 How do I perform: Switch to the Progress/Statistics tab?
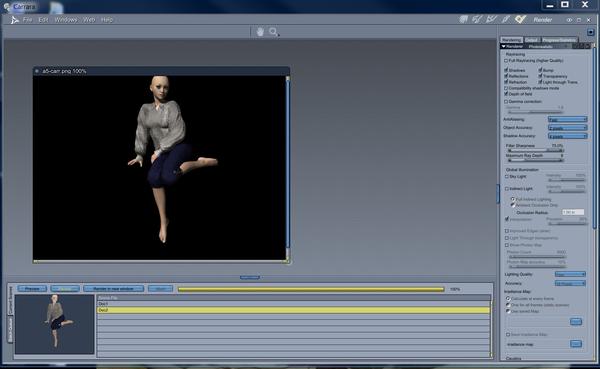pos(559,40)
